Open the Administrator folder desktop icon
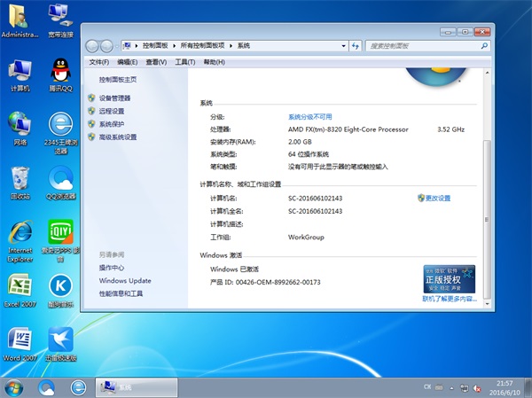Screen dimensions: 532x398 pyautogui.click(x=20, y=20)
